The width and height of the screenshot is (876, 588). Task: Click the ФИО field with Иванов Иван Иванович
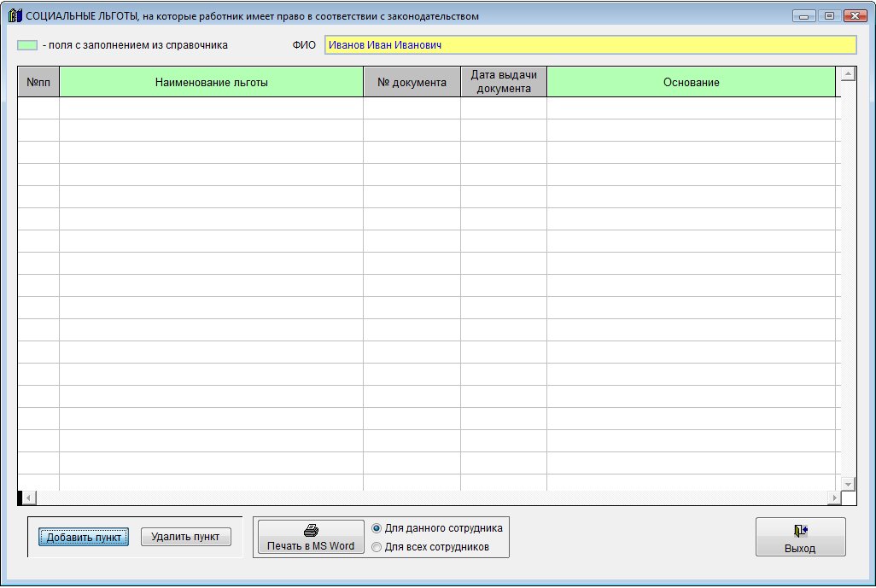coord(590,45)
